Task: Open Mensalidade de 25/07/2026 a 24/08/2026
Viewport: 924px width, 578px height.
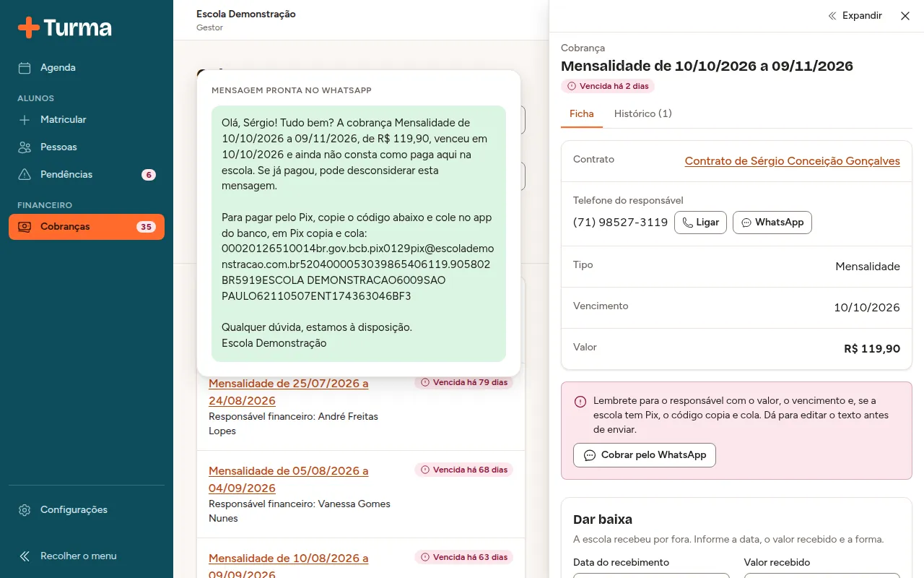Action: (x=289, y=392)
